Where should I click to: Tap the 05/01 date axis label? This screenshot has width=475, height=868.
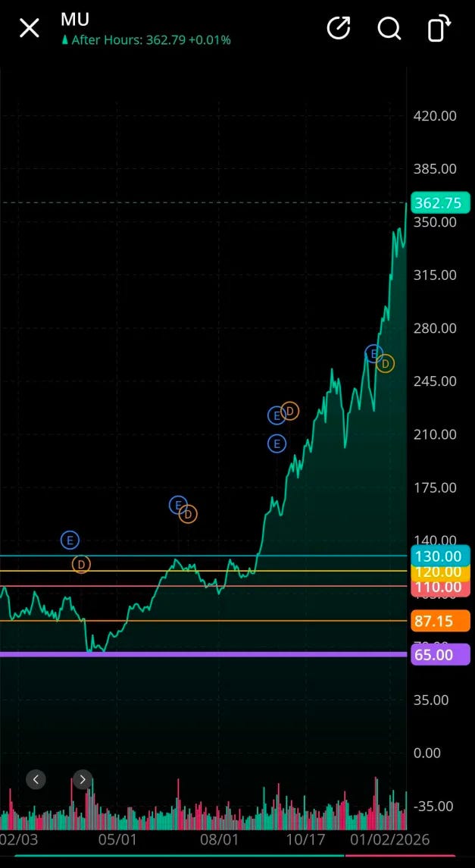tap(117, 839)
